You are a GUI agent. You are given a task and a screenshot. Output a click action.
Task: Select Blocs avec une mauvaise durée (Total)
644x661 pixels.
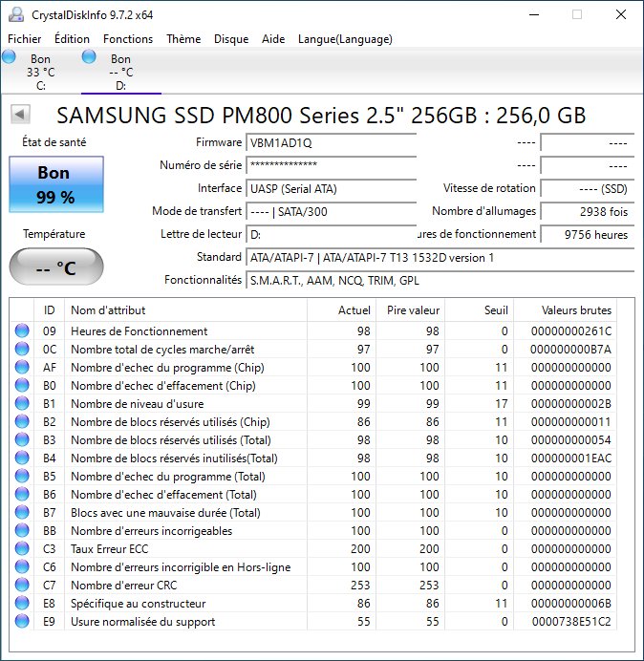165,513
